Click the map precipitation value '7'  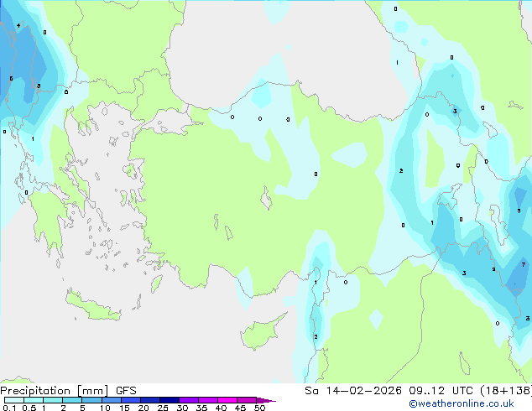point(524,264)
